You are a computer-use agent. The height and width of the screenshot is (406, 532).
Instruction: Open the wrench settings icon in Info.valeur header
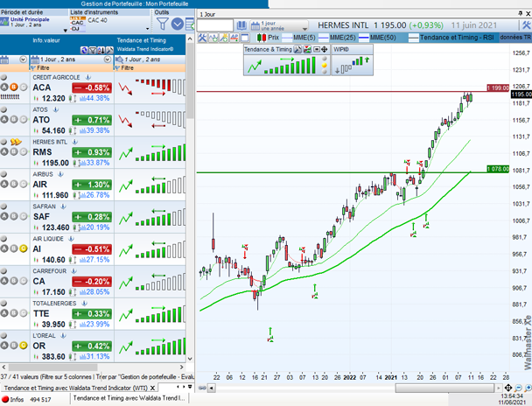click(x=109, y=51)
